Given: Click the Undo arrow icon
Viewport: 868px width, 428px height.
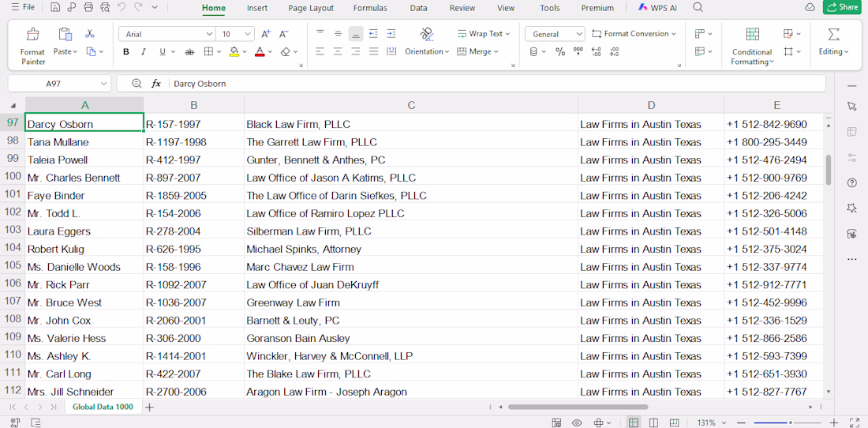Looking at the screenshot, I should pyautogui.click(x=122, y=8).
